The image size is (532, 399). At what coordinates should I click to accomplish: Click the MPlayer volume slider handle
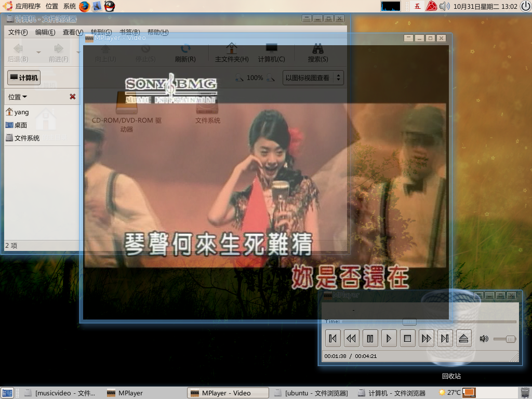click(x=511, y=339)
